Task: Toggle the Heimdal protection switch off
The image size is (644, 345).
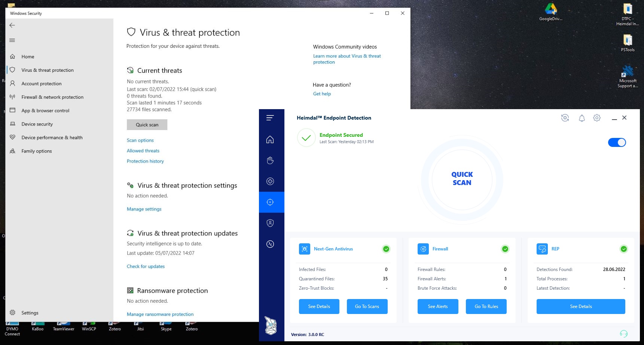Action: pos(617,142)
